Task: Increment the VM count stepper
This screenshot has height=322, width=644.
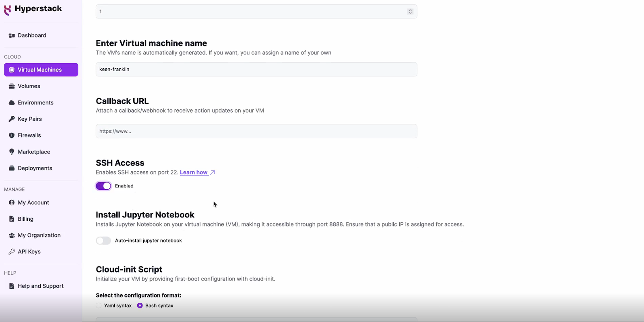Action: pos(410,10)
